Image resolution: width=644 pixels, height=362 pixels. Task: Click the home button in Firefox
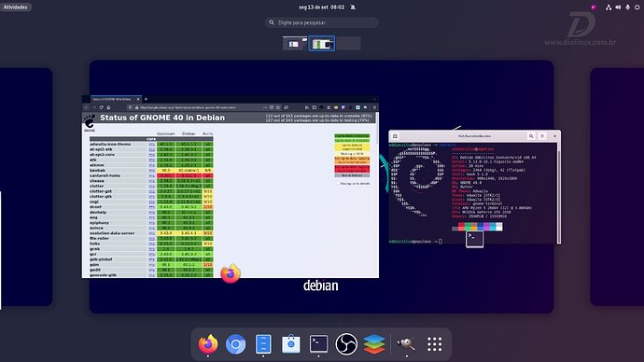109,107
